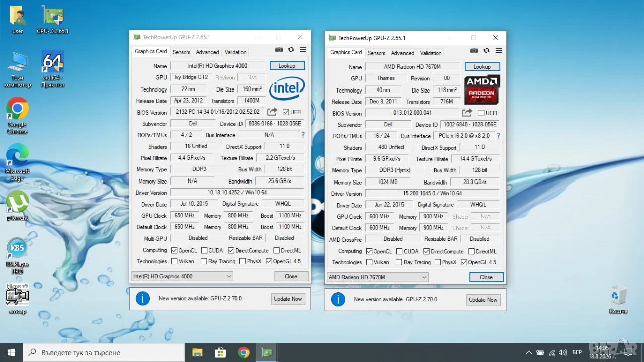The width and height of the screenshot is (644, 362).
Task: Launch Google Chrome from desktop
Action: coord(17,116)
